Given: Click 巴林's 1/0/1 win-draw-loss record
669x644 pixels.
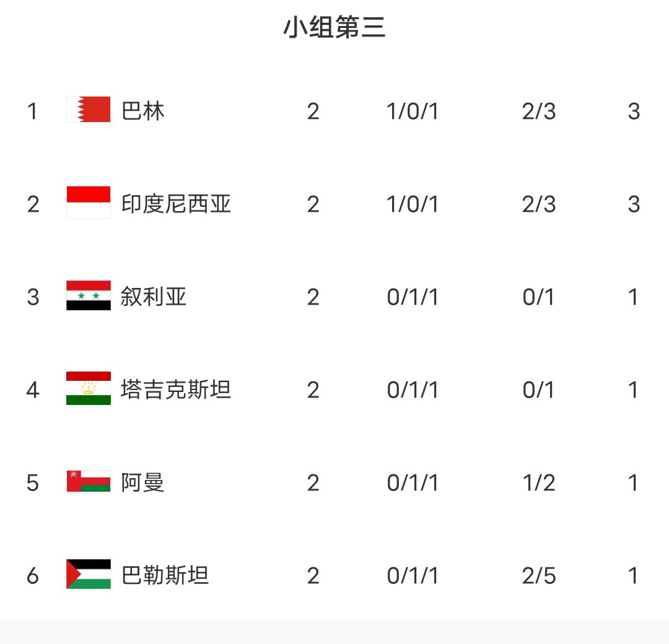Looking at the screenshot, I should [x=412, y=111].
